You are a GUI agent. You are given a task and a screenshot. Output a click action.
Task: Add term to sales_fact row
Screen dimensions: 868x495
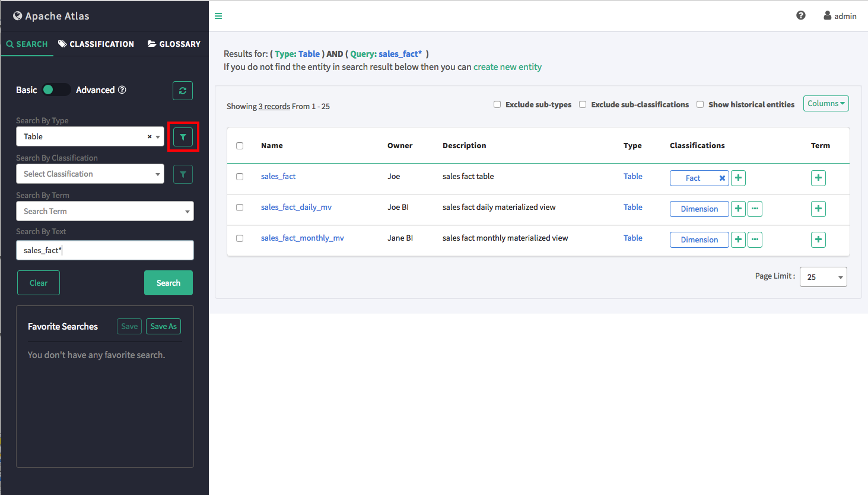point(818,178)
